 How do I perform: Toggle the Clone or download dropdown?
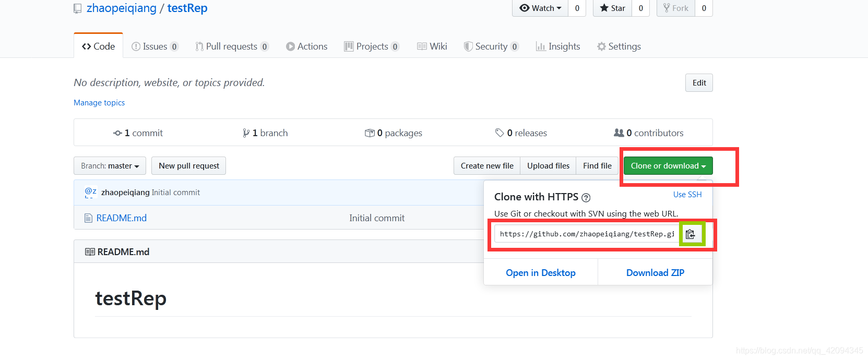(668, 166)
